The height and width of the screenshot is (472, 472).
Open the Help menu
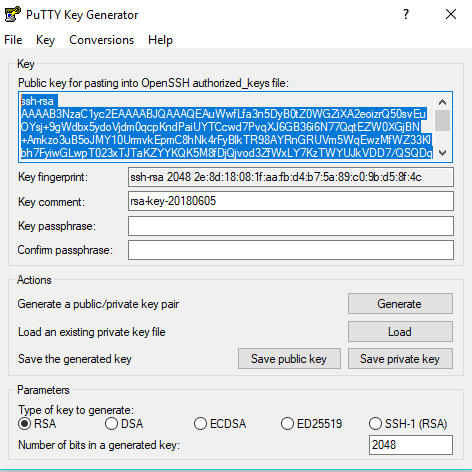tap(160, 40)
